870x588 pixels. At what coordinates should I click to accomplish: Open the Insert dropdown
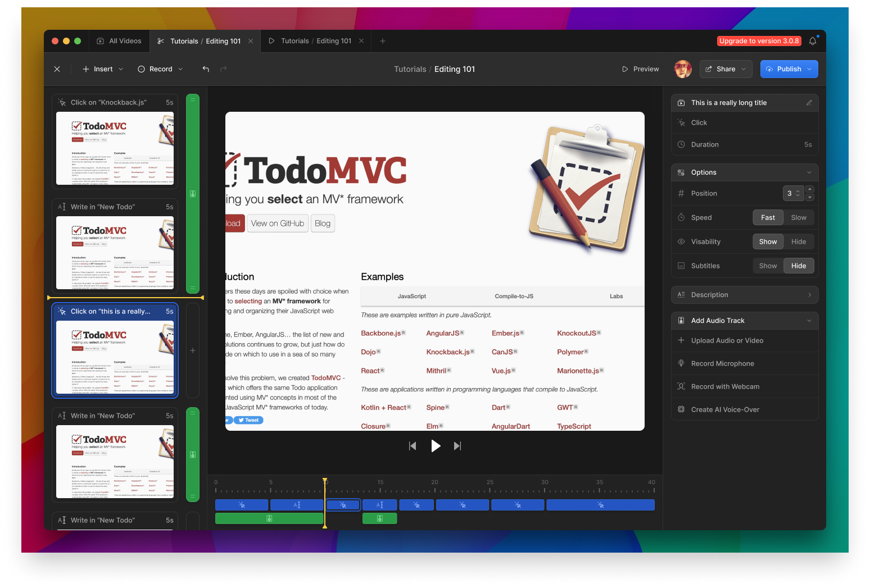point(103,69)
